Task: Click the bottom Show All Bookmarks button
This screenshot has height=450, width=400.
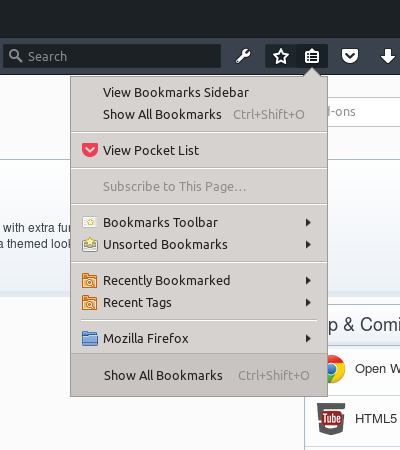Action: [x=199, y=375]
